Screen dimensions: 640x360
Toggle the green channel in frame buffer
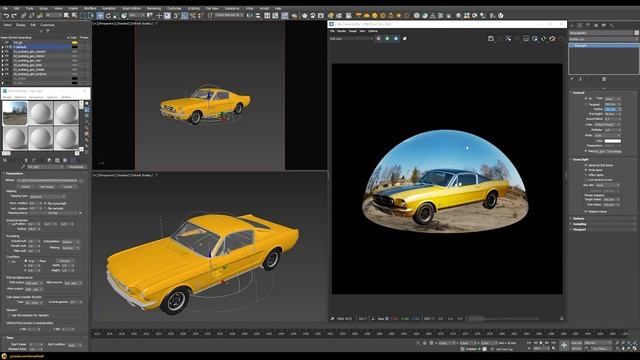387,38
